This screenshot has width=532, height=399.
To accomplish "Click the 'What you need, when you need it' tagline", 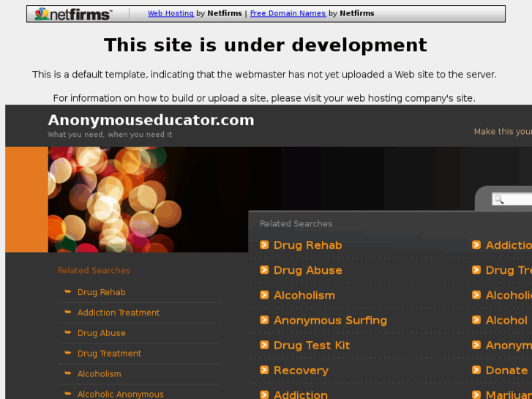I will [110, 135].
